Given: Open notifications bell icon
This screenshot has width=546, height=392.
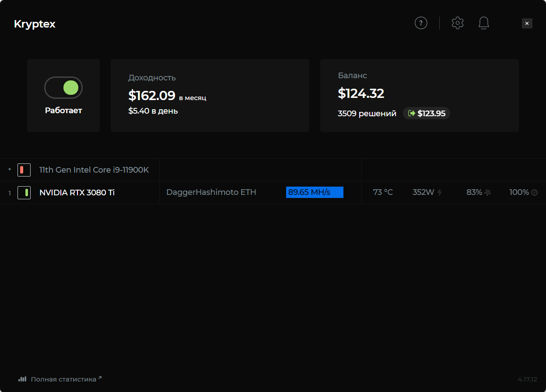Looking at the screenshot, I should coord(483,23).
